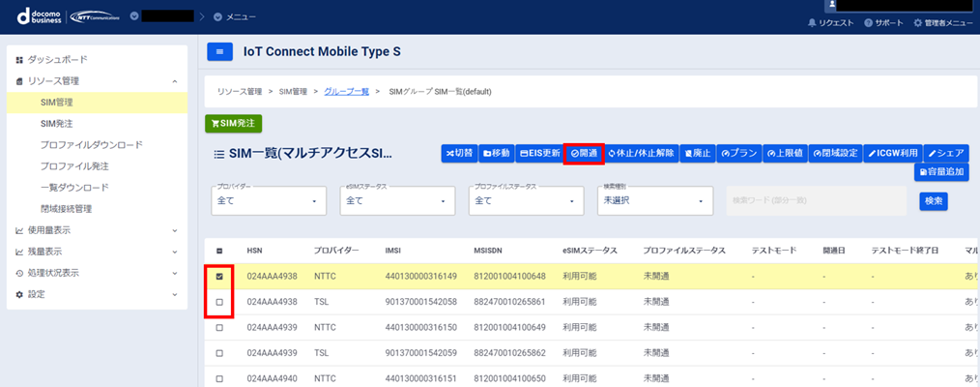Click the 移動 folder button
This screenshot has height=387, width=980.
click(x=496, y=153)
